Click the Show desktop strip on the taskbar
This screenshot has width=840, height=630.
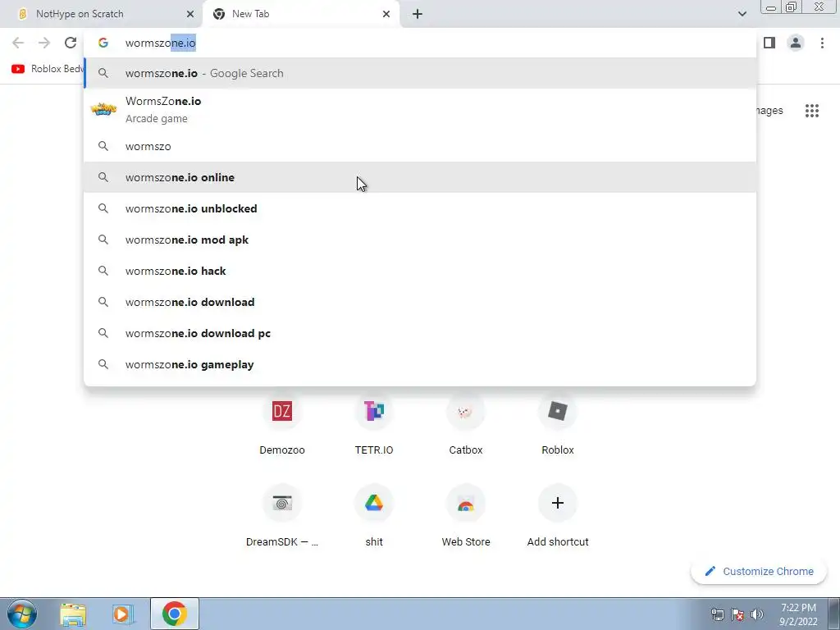point(834,614)
